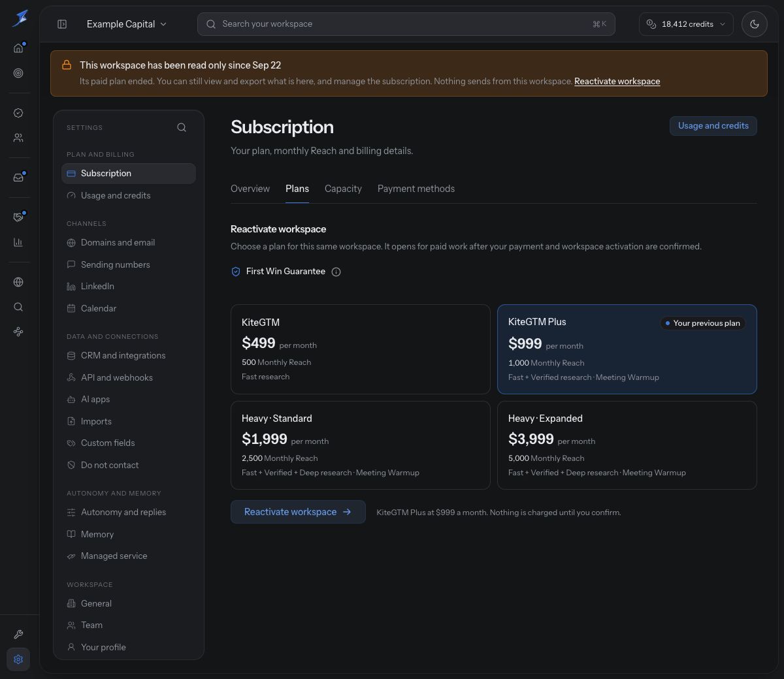This screenshot has width=784, height=679.
Task: Click the lock icon in the banner
Action: tap(67, 65)
